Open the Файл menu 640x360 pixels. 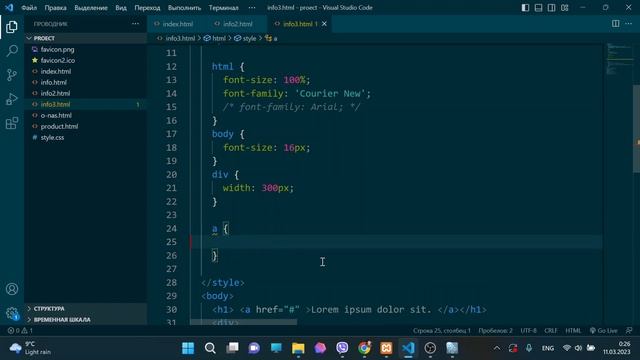click(29, 7)
